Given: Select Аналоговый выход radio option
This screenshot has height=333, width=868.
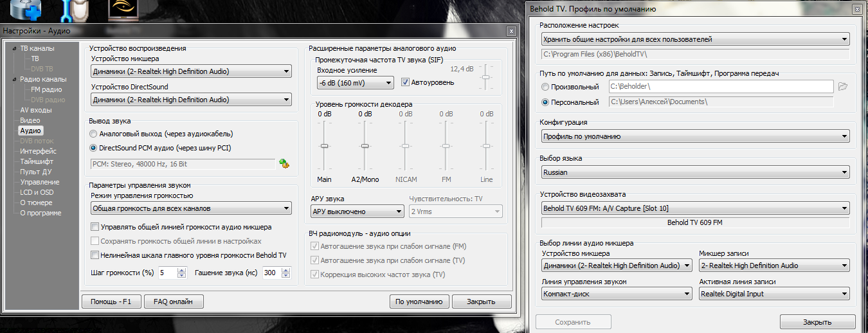Looking at the screenshot, I should (94, 134).
